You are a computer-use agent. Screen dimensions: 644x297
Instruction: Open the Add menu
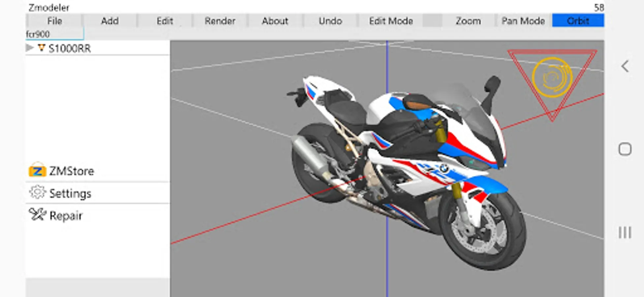coord(109,21)
